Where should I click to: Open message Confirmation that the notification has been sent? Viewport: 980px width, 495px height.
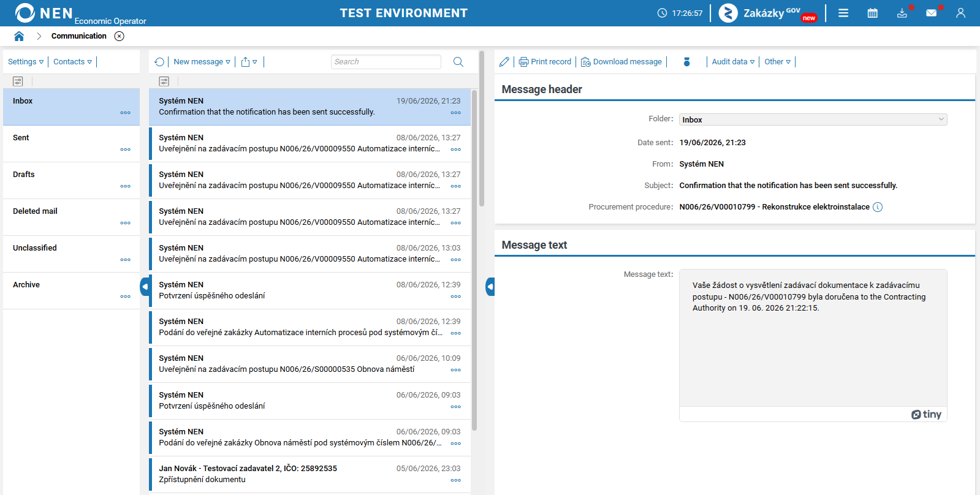[310, 107]
